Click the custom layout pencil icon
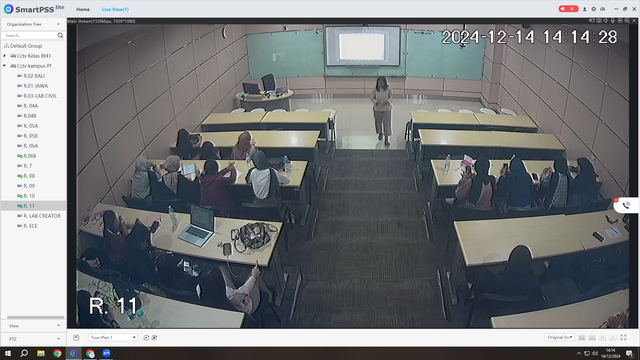The width and height of the screenshot is (640, 360). click(x=613, y=338)
